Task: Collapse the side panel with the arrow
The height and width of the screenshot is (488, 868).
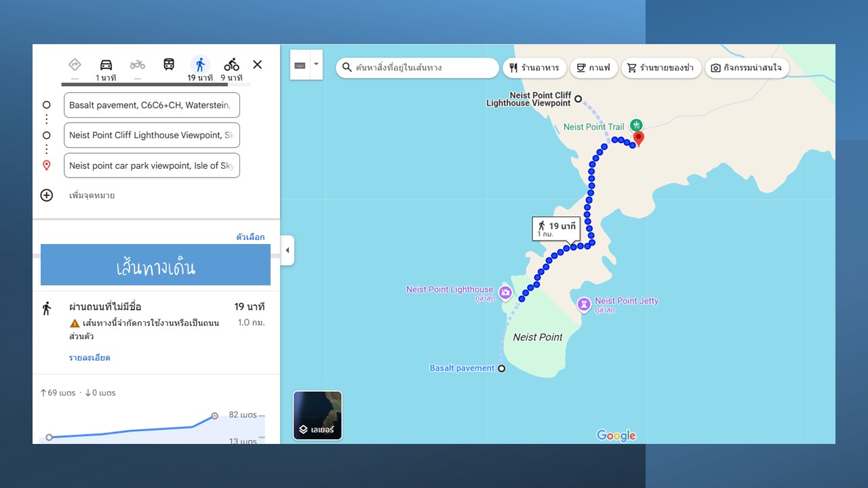Action: (x=287, y=250)
